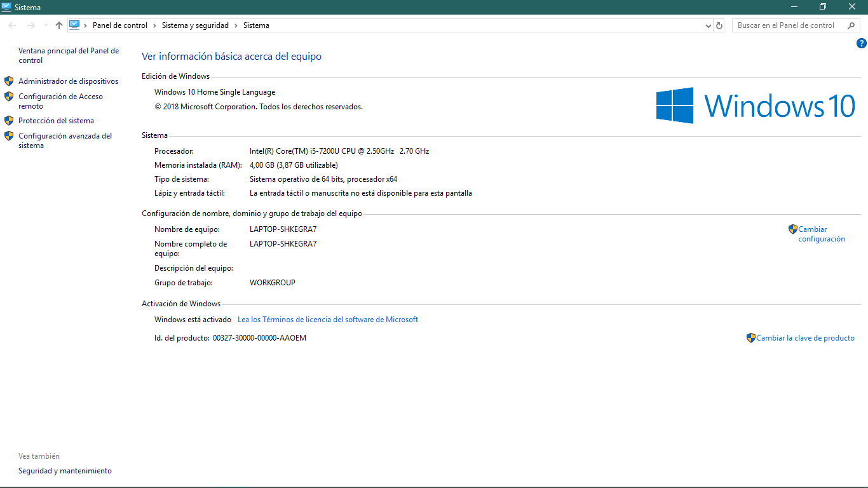Click shield icon beside Configuración avanzada del sistema
Image resolution: width=868 pixels, height=488 pixels.
click(9, 136)
